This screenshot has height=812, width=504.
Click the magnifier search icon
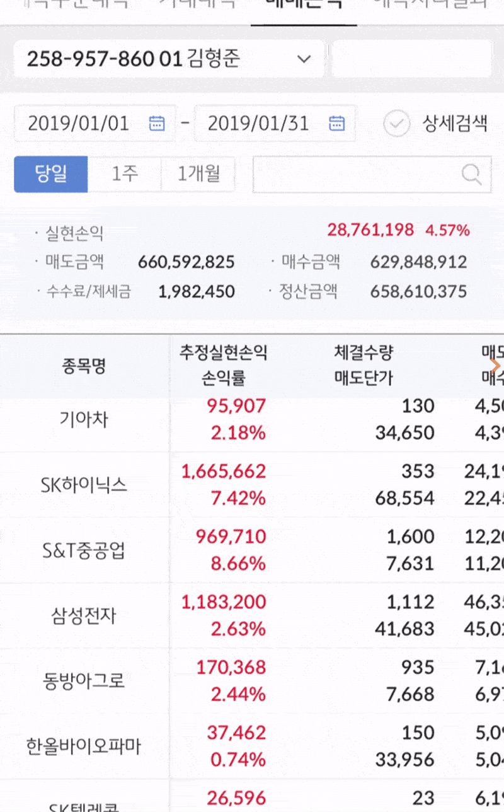(x=471, y=175)
